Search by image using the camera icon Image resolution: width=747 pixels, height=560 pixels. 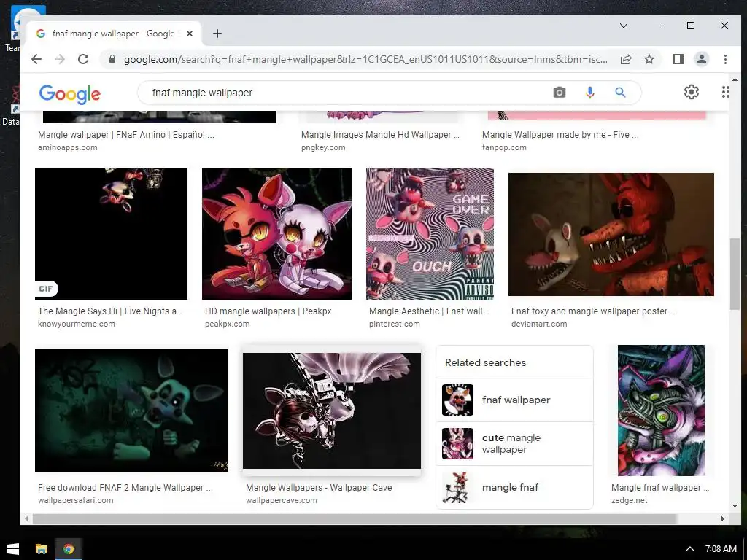pos(560,93)
